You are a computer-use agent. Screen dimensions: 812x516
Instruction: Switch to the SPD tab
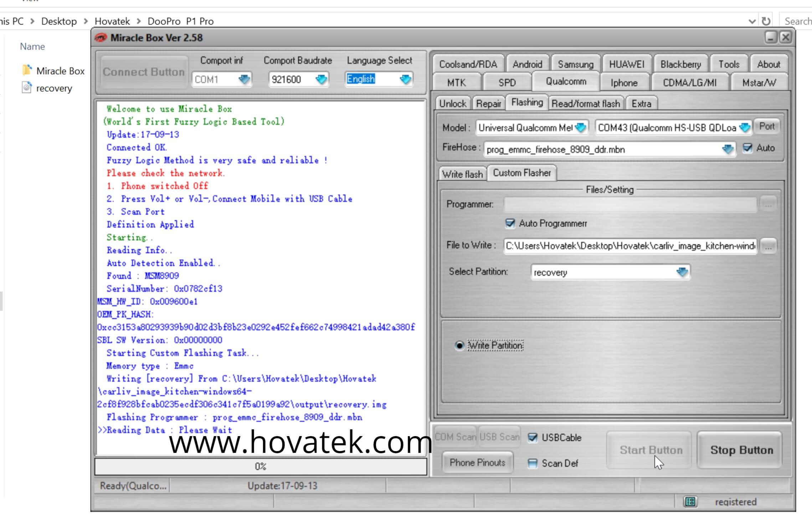coord(507,83)
